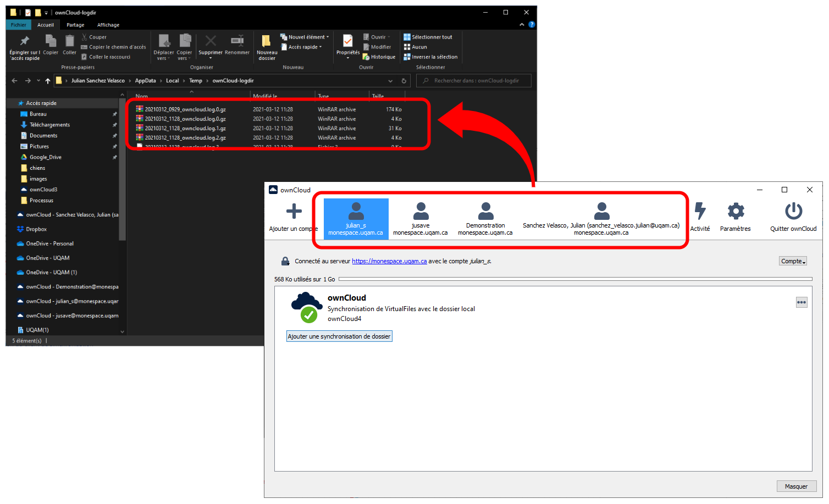Select the jusave account in ownCloud
The image size is (829, 504).
pyautogui.click(x=421, y=219)
